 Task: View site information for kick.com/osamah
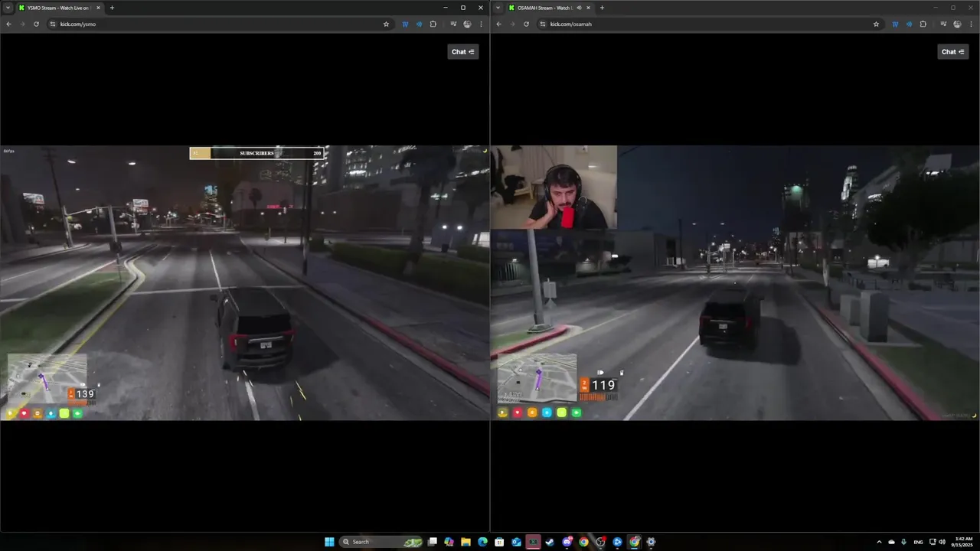[x=543, y=24]
